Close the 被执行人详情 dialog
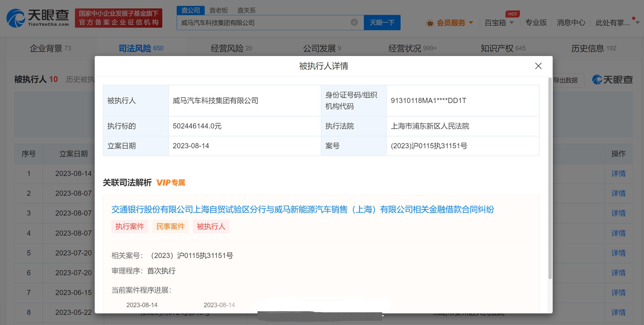Viewport: 644px width, 325px height. click(x=538, y=66)
